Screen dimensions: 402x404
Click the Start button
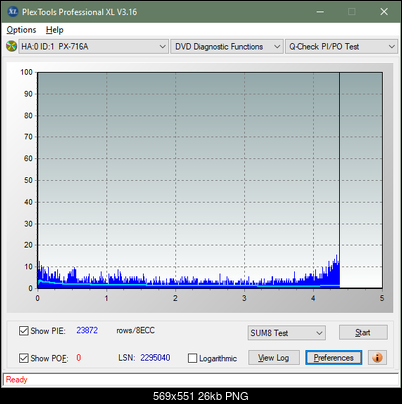pos(363,332)
